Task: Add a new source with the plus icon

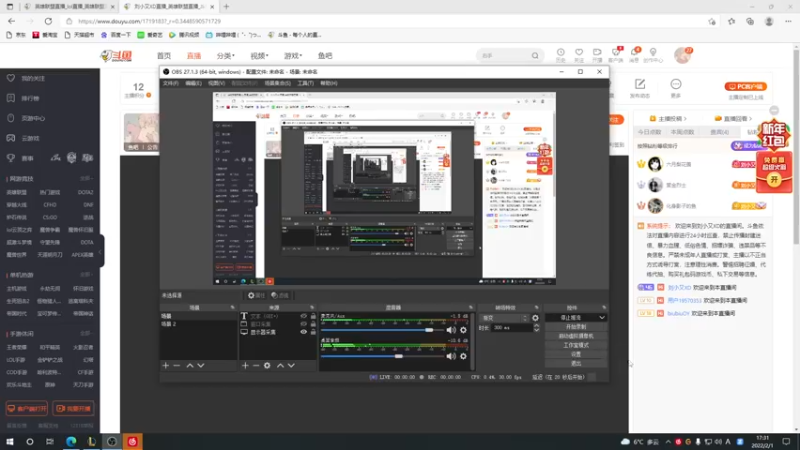Action: click(x=245, y=365)
